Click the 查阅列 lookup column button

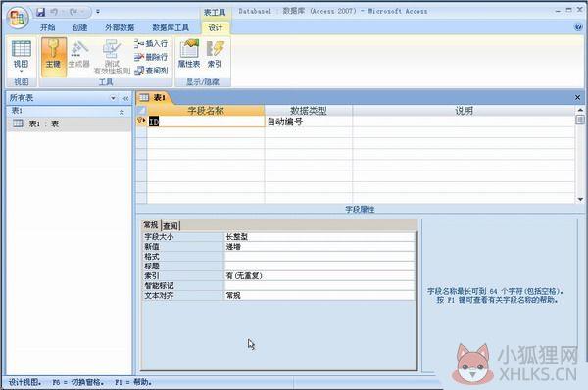point(151,71)
